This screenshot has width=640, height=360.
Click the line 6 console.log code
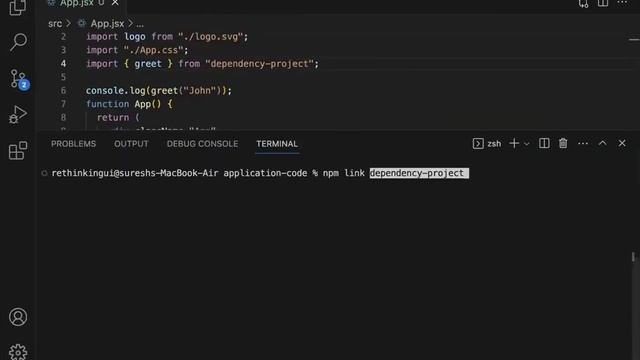point(159,91)
